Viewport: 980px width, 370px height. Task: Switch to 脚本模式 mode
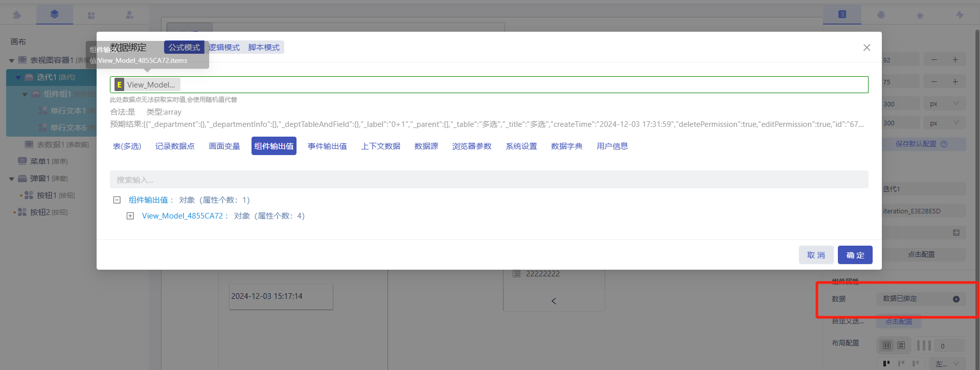point(264,47)
